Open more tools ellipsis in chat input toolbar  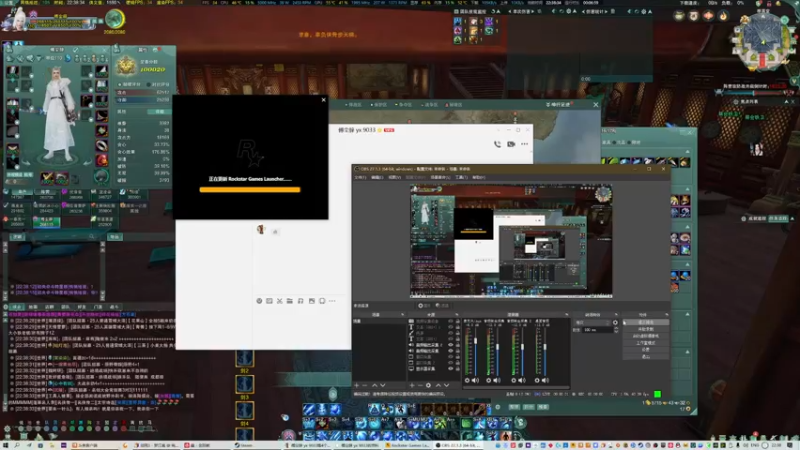[x=332, y=301]
